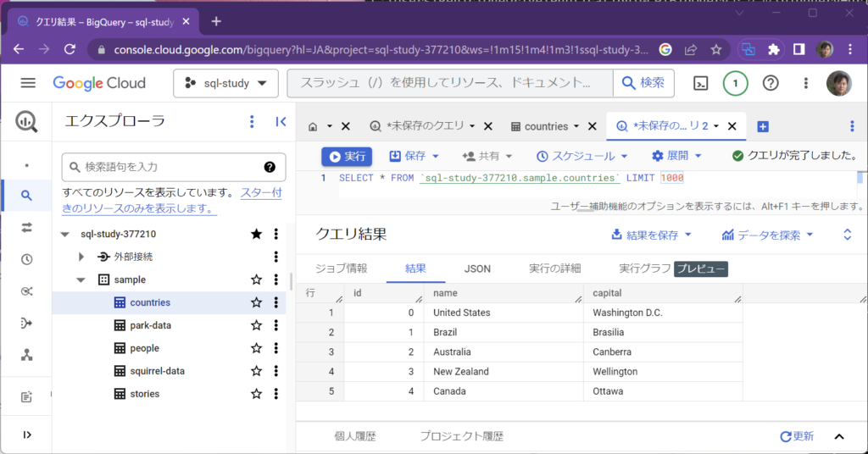Open the SQL workspace search icon in sidebar
This screenshot has width=868, height=454.
[26, 195]
